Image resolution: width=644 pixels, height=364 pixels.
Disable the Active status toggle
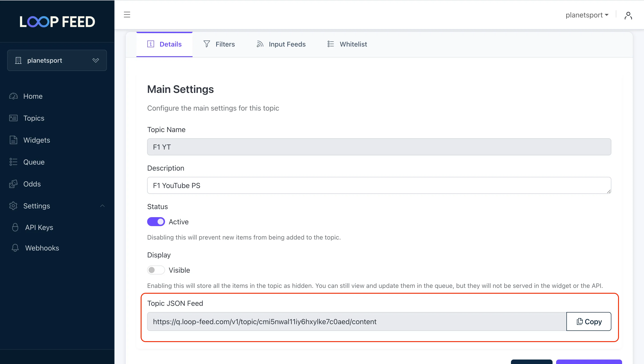(156, 222)
